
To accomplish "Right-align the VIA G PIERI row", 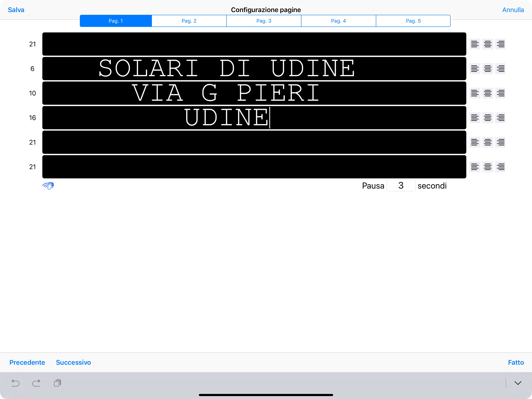I will tap(500, 93).
